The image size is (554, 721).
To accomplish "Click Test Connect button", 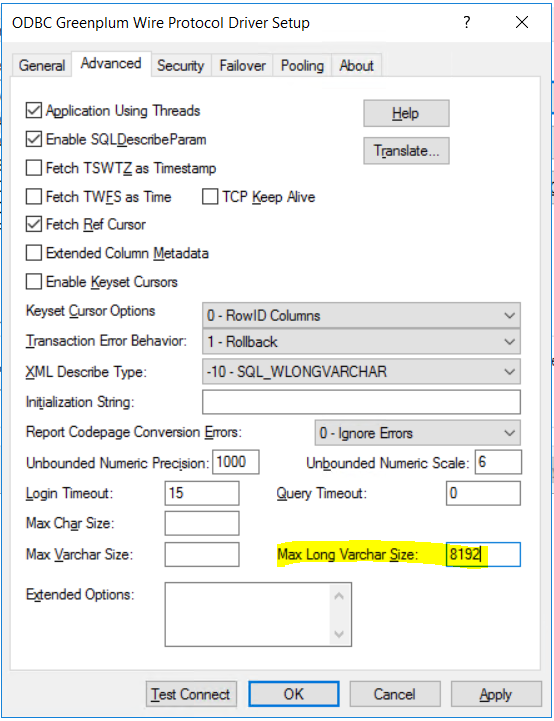I will 191,694.
